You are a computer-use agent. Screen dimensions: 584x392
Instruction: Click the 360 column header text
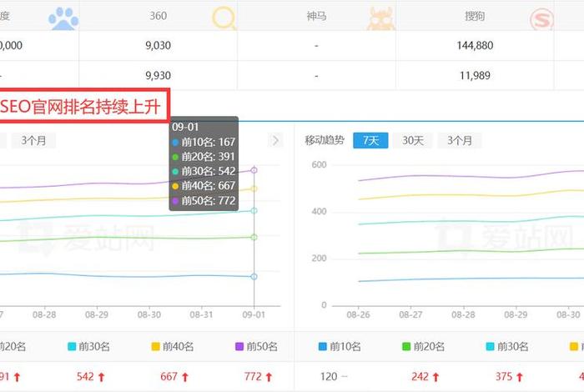[159, 16]
